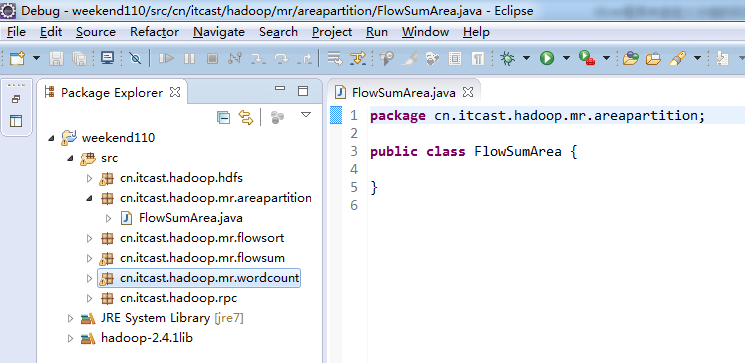The width and height of the screenshot is (745, 363).
Task: Collapse the cn.itcast.hadoop.mr.areapartition package
Action: coord(89,198)
